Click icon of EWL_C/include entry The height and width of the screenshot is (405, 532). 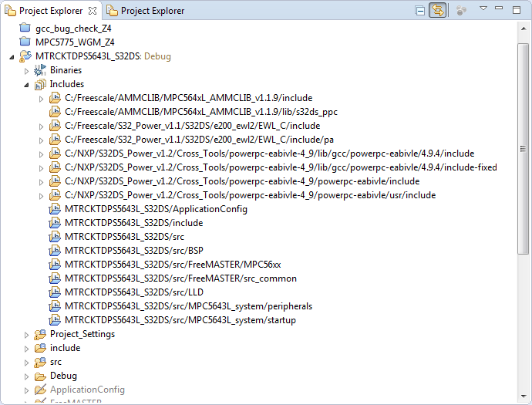click(x=55, y=126)
